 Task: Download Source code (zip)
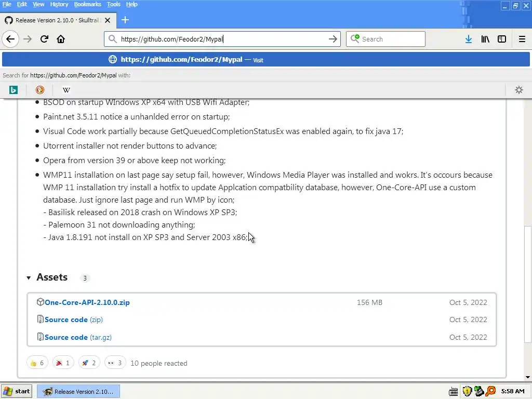(x=74, y=320)
